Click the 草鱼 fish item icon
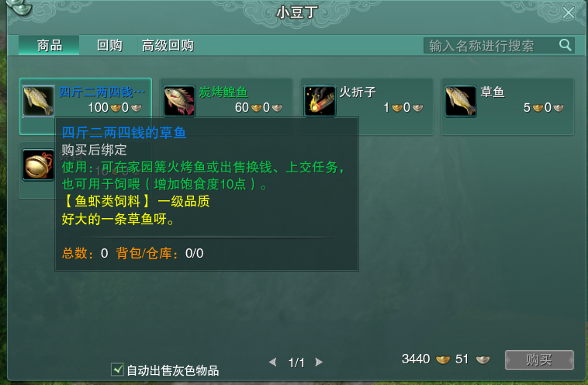Viewport: 588px width, 385px height. coord(461,101)
